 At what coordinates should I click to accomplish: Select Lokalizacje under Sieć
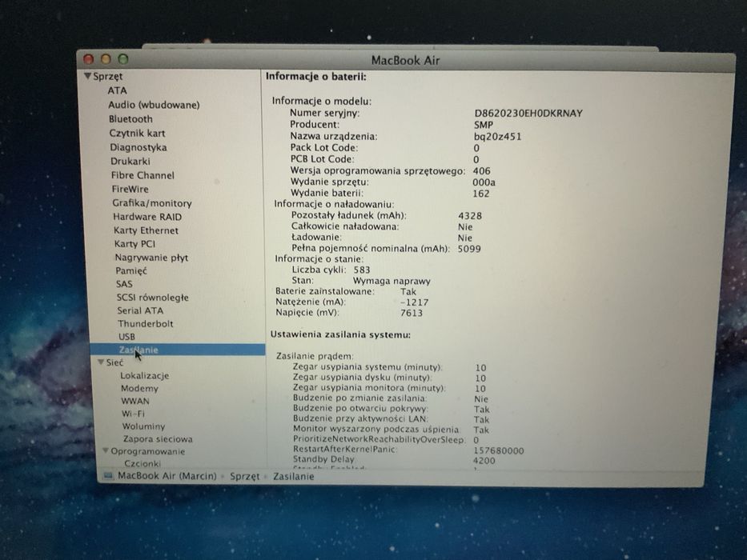[x=144, y=375]
